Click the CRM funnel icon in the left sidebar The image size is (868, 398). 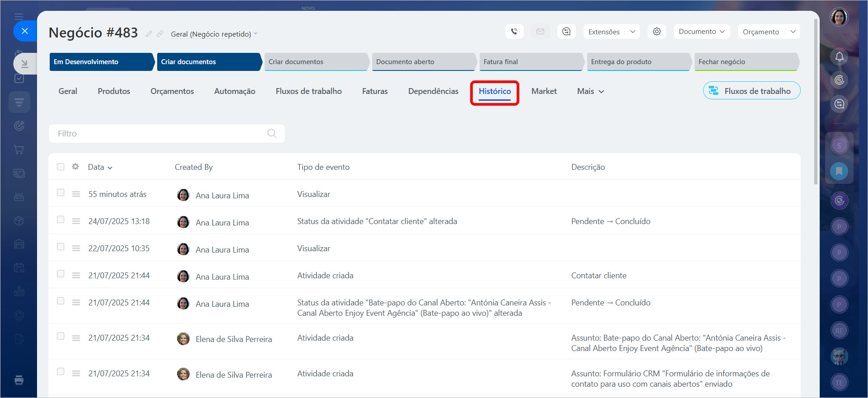click(x=19, y=102)
